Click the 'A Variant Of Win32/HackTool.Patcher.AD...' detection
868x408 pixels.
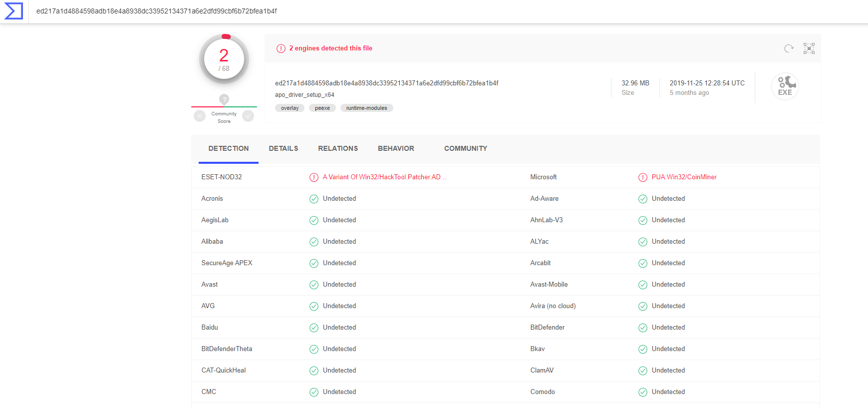click(385, 177)
